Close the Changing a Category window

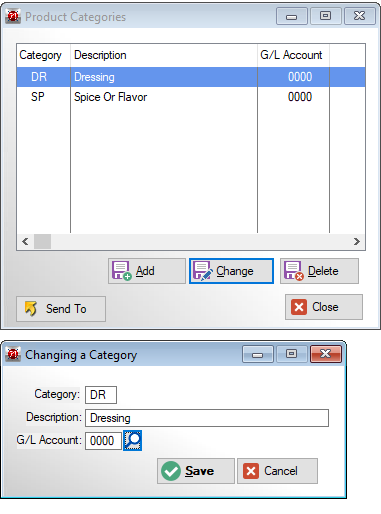pos(326,354)
